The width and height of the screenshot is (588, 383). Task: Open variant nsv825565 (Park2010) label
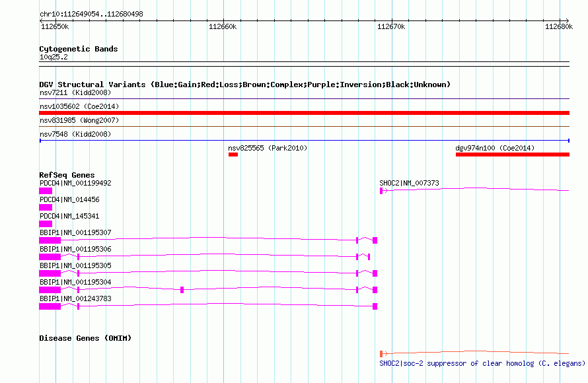click(x=268, y=148)
